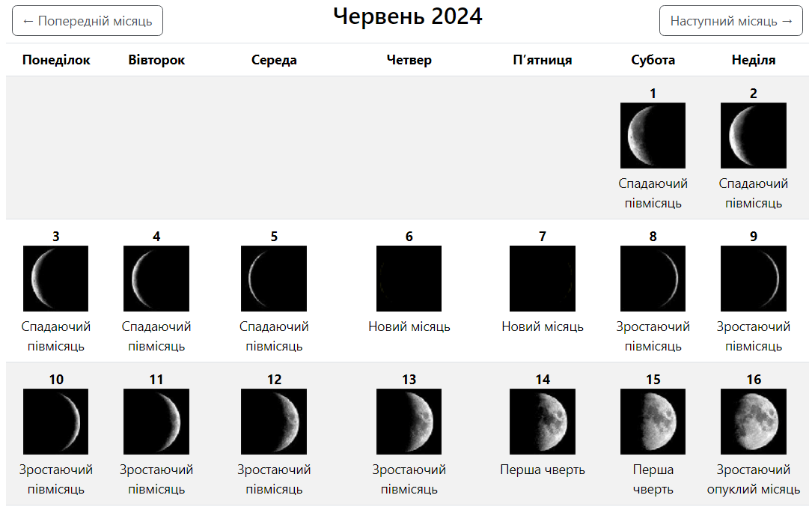Viewport: 812px width, 507px height.
Task: Click the moon phase image for June 1
Action: (x=653, y=136)
